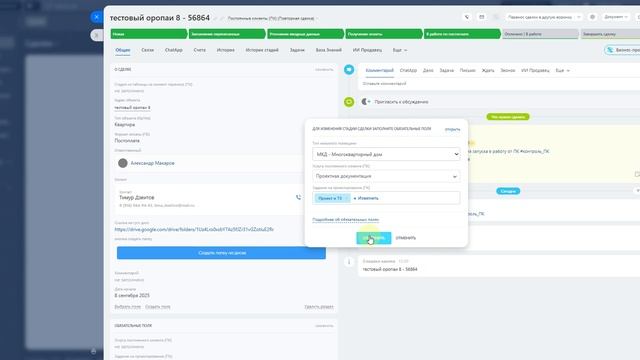This screenshot has width=640, height=360.
Task: Click the pencil edit icon next to the deal title
Action: point(216,18)
